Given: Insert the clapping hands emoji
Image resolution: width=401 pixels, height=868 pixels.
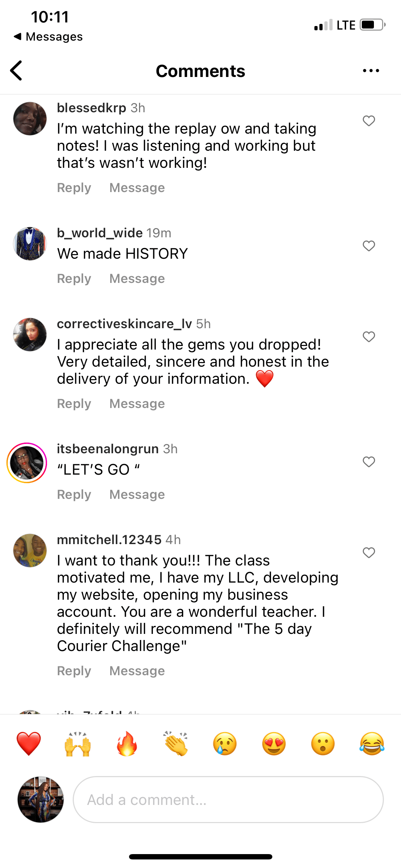Looking at the screenshot, I should (176, 744).
